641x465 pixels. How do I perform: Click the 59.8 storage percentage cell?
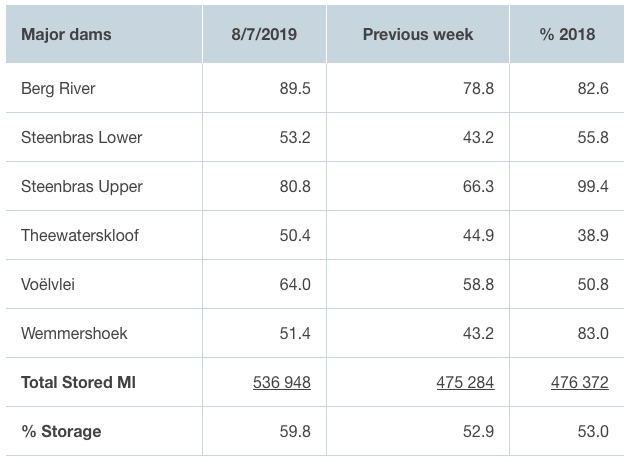click(x=295, y=432)
